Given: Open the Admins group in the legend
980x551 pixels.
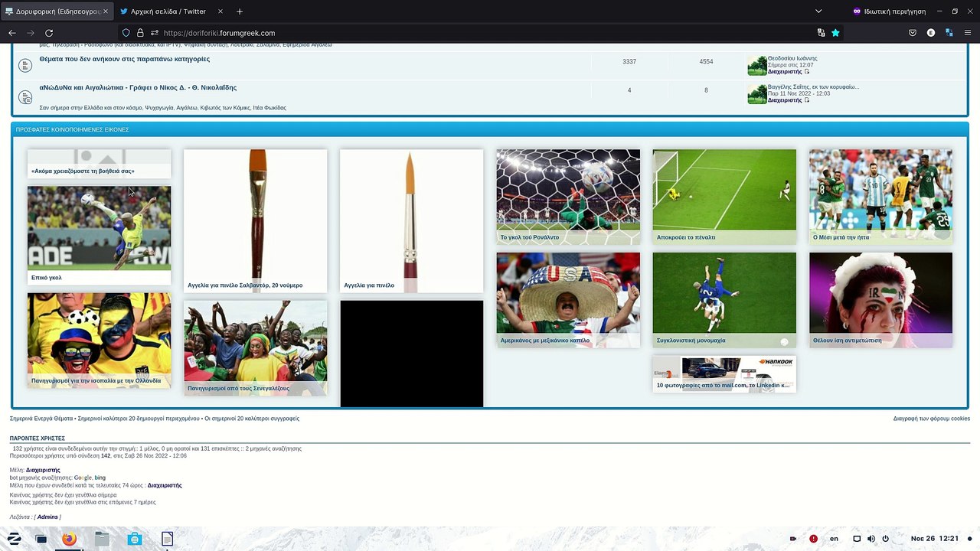Looking at the screenshot, I should point(47,517).
